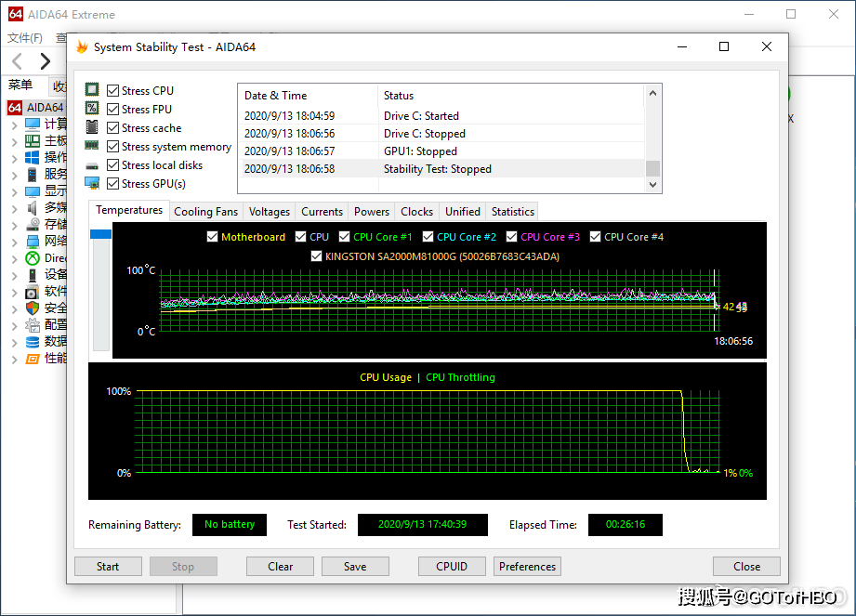The height and width of the screenshot is (616, 856).
Task: Expand the storage node in AIDA64 tree
Action: point(15,226)
